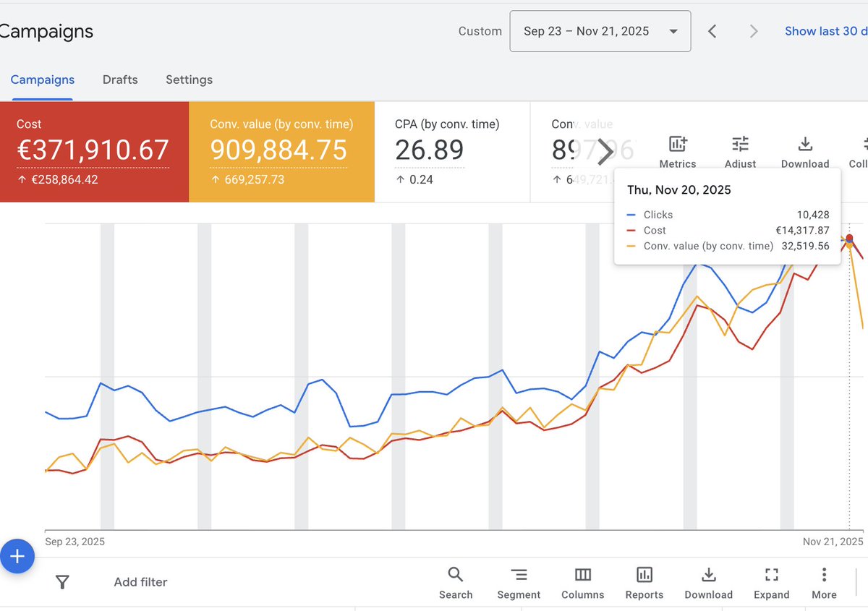Screen dimensions: 868x611
Task: Switch to the Drafts tab
Action: tap(120, 80)
